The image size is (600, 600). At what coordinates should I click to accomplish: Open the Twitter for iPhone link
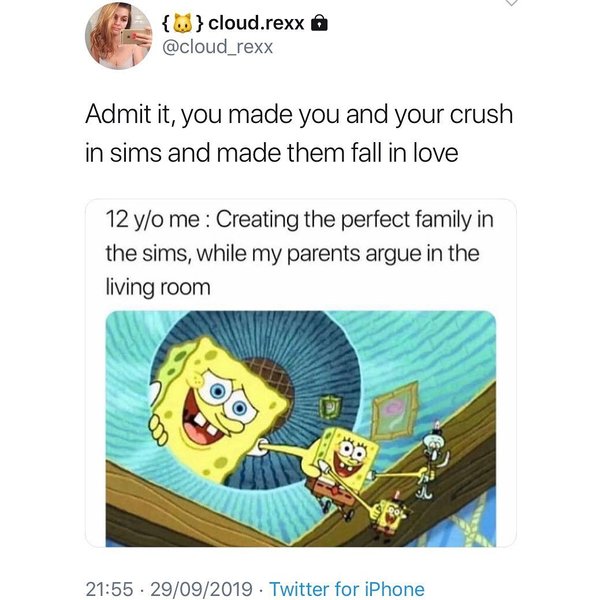[347, 589]
